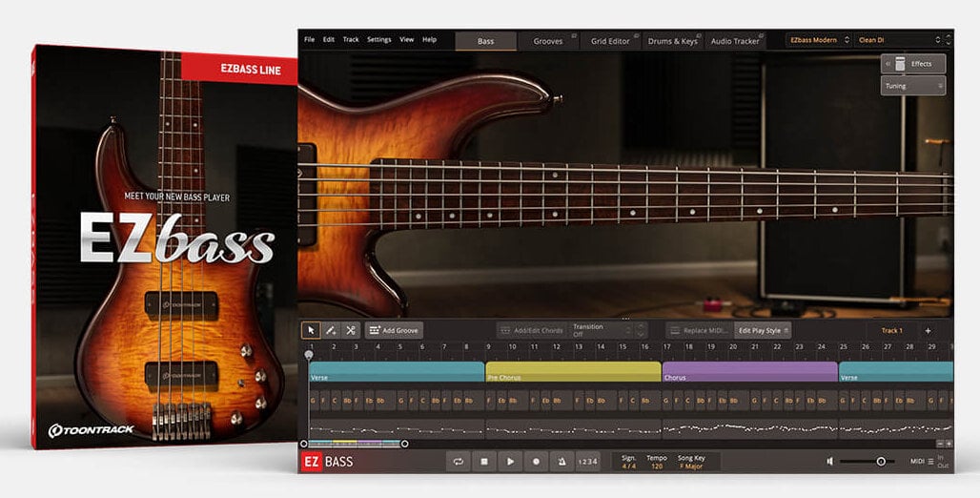Zoom out the timeline with minus button

[939, 444]
